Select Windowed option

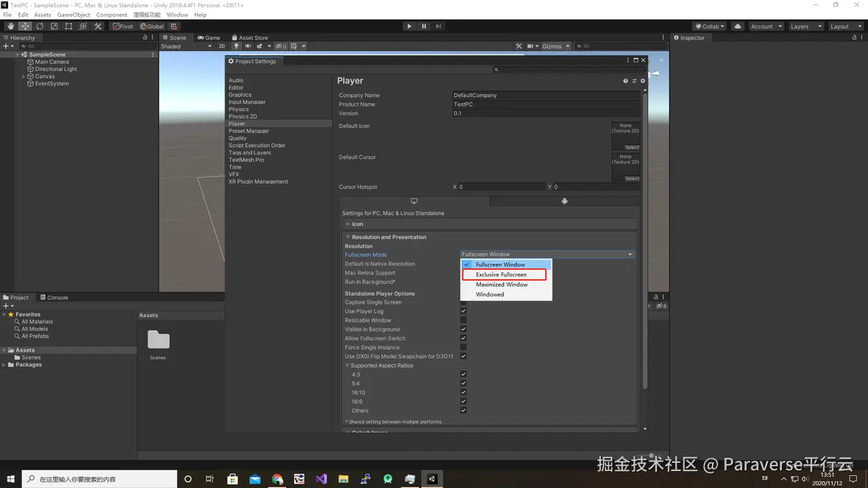[507, 294]
